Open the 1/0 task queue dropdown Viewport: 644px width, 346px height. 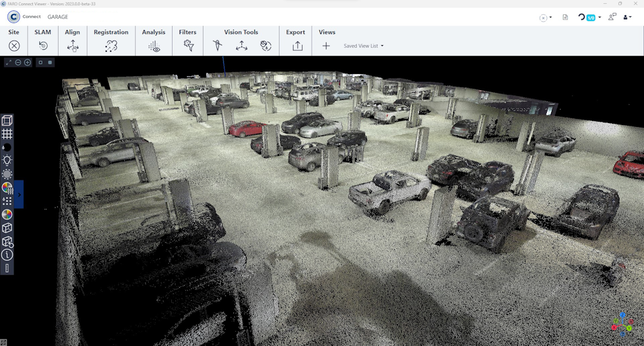tap(590, 17)
